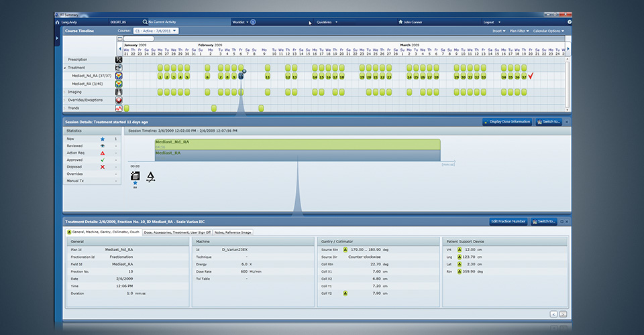Click the Trends chart icon
The width and height of the screenshot is (644, 335).
pos(119,108)
